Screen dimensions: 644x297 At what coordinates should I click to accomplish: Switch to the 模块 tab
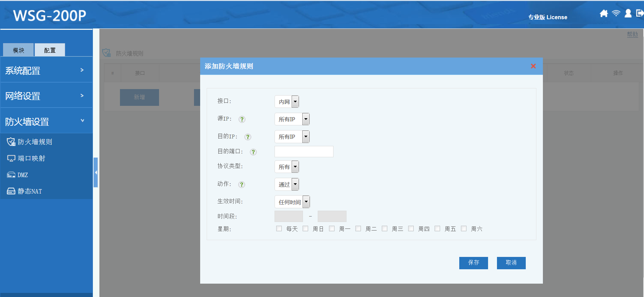[19, 50]
